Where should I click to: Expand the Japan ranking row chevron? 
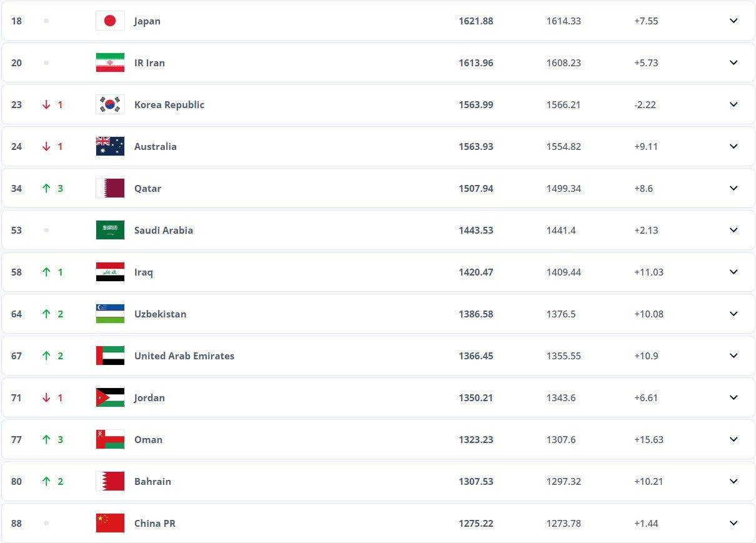point(734,21)
